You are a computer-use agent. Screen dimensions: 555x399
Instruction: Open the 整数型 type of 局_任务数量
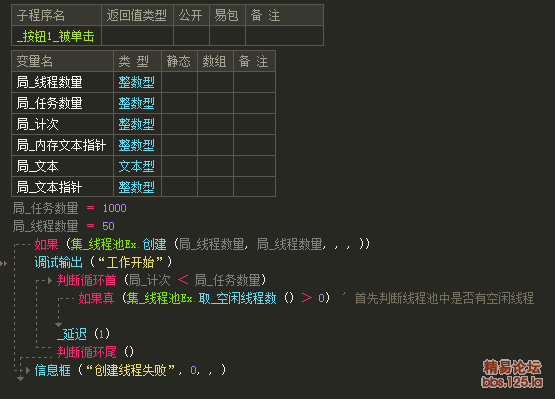click(136, 103)
